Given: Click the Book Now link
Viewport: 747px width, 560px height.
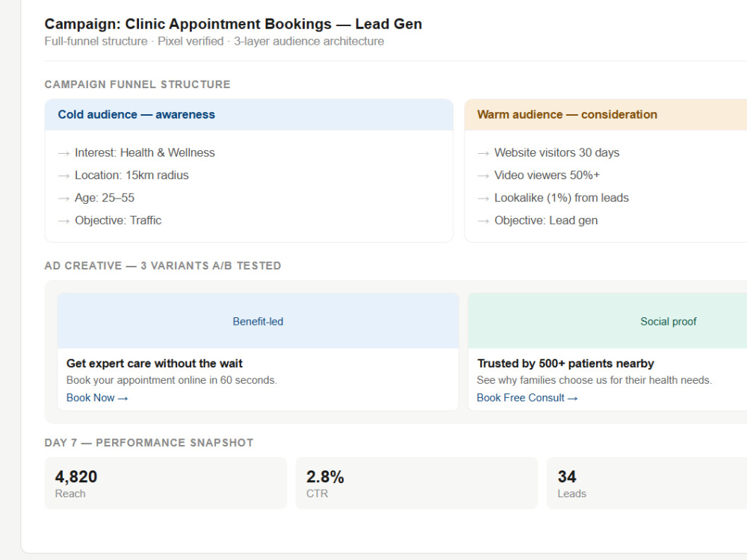Looking at the screenshot, I should click(x=97, y=398).
